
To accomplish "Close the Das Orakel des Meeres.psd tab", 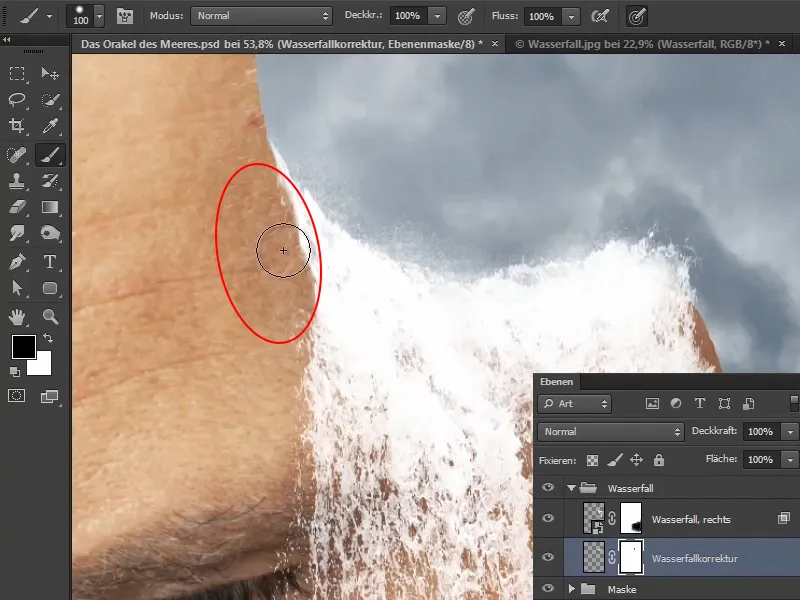I will click(x=494, y=44).
